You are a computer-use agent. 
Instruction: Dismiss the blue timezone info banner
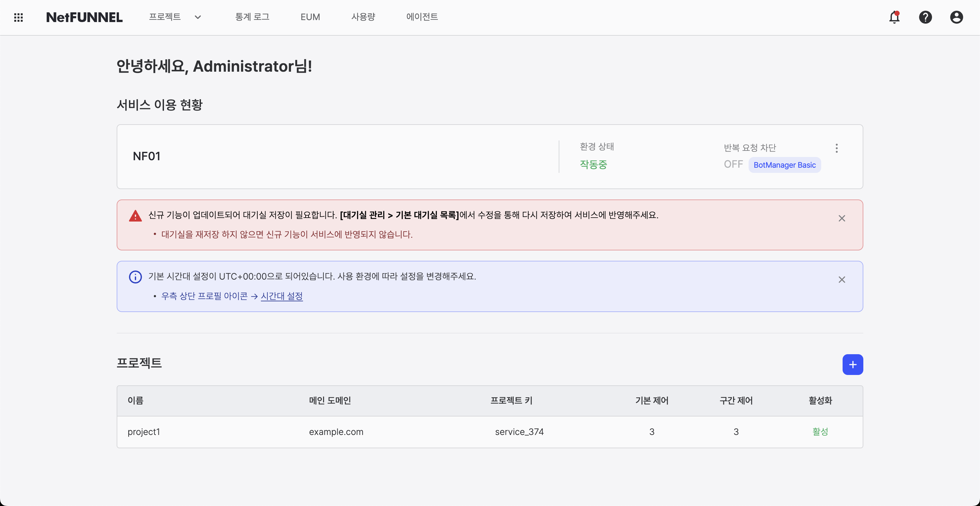pyautogui.click(x=842, y=280)
